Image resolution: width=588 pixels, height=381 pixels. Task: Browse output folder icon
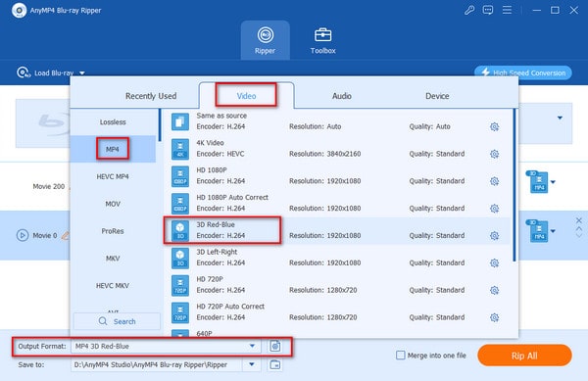coord(275,364)
